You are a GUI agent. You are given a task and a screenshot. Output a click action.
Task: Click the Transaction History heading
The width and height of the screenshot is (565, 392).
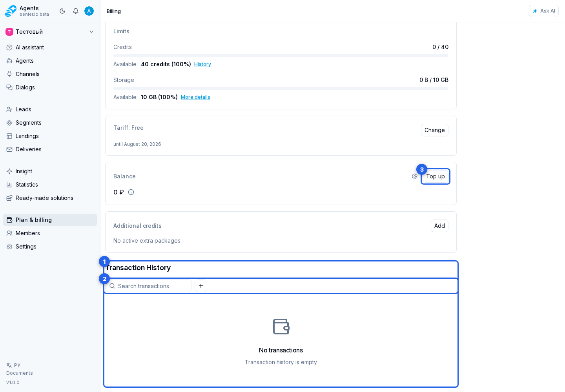pos(138,268)
